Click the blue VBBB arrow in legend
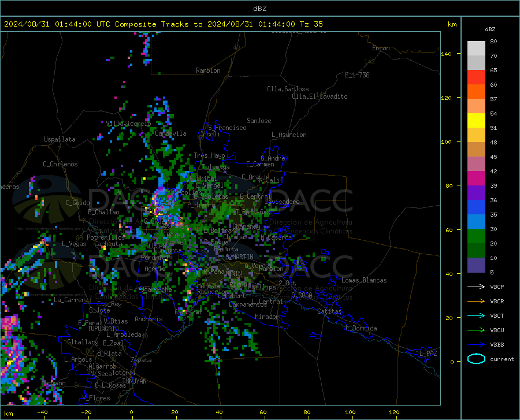 tap(476, 345)
